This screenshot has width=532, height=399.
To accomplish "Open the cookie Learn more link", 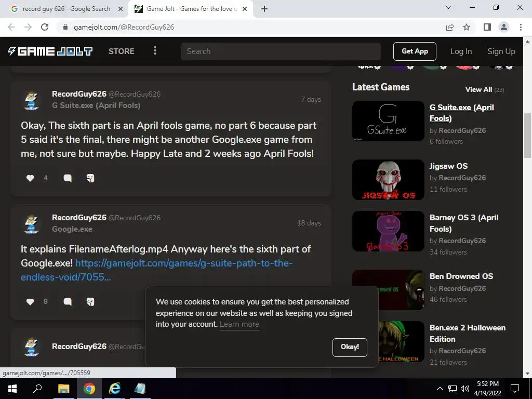I will (239, 324).
